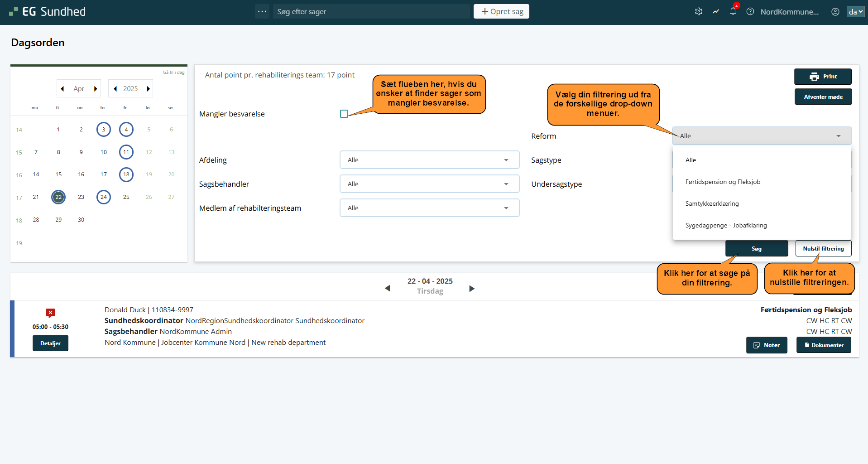
Task: Open the Sagsbehandler dropdown
Action: [429, 184]
